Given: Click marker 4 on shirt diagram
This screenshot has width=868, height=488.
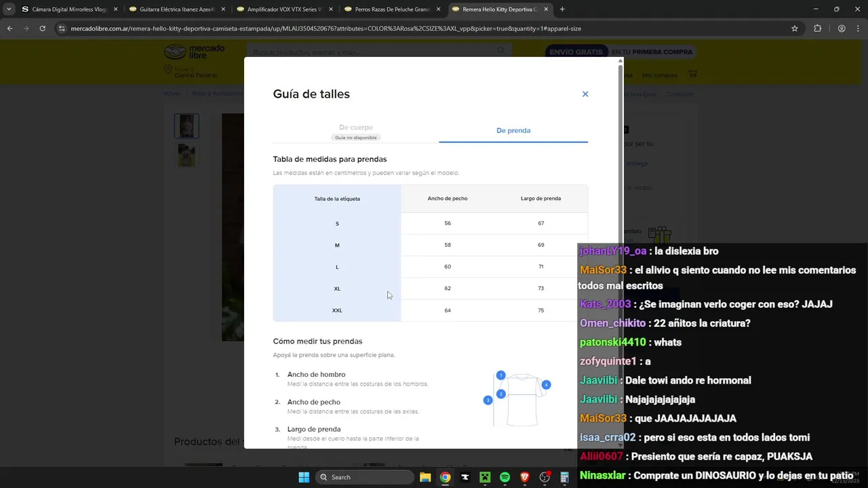Looking at the screenshot, I should (546, 385).
